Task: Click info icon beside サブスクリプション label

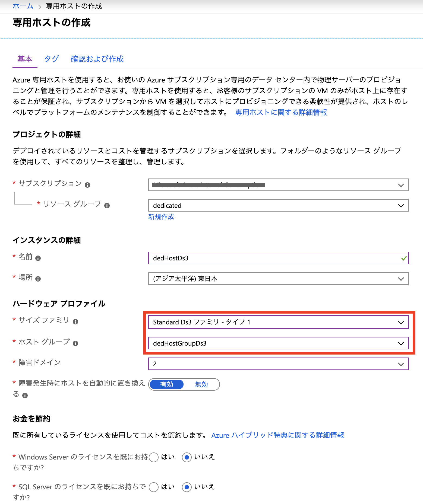Action: (87, 185)
